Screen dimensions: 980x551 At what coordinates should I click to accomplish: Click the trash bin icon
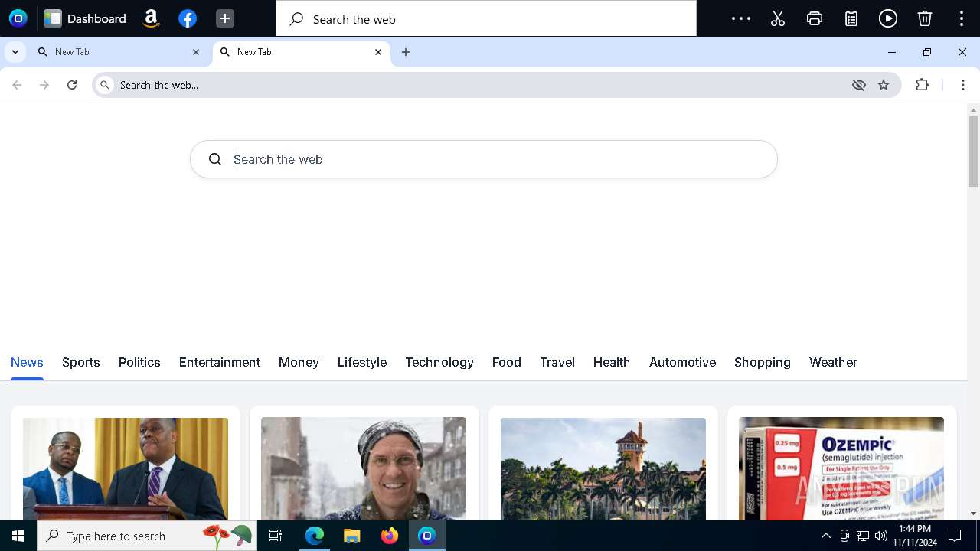[925, 18]
